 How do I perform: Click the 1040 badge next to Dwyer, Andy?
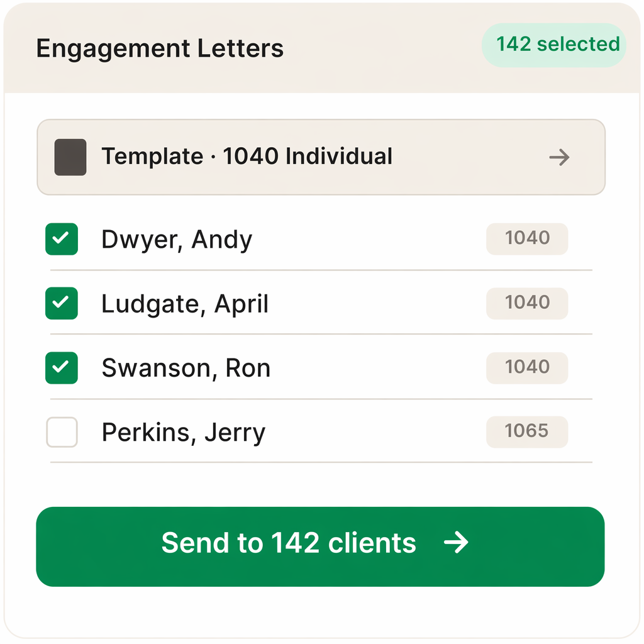[527, 239]
